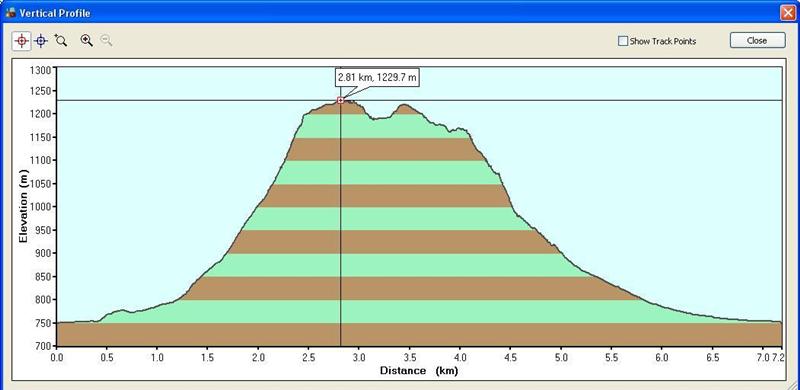Enable the Show Track Points checkbox
Screen dimensions: 800x390
(x=623, y=41)
